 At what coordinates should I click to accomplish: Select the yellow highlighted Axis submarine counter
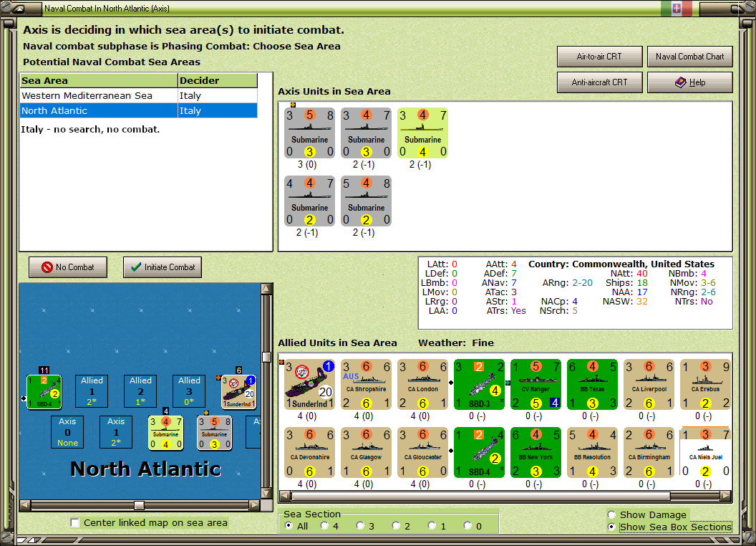pyautogui.click(x=423, y=133)
